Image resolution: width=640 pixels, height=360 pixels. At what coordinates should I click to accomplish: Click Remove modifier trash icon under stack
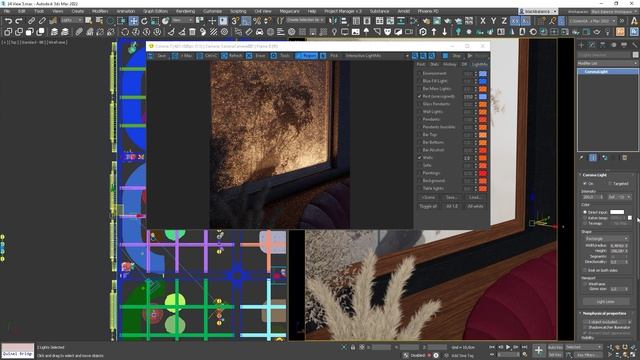[624, 158]
